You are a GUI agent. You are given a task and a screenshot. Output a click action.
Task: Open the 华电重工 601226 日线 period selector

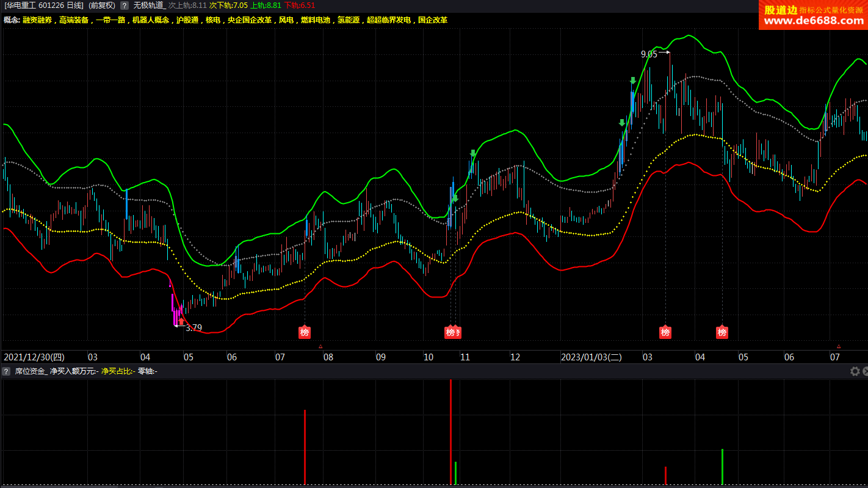pyautogui.click(x=44, y=5)
